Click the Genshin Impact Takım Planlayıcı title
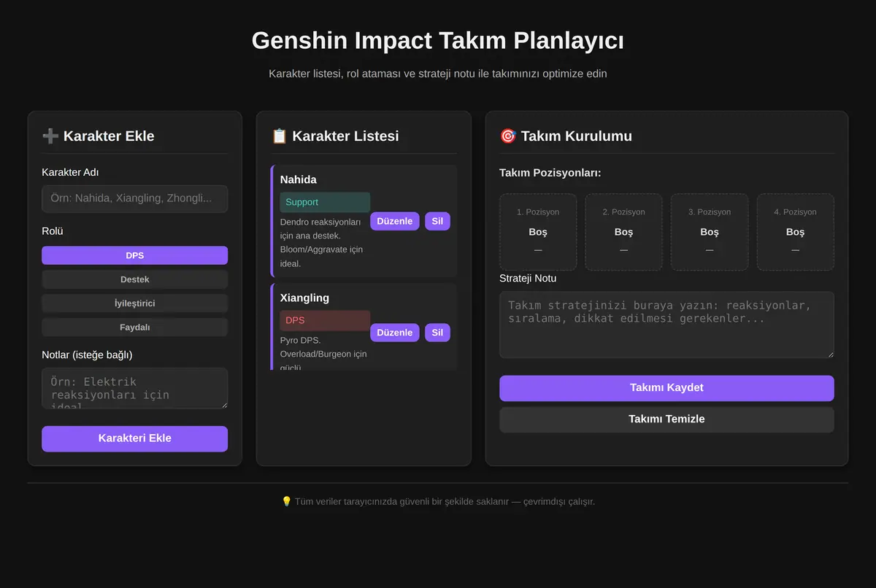876x588 pixels. tap(438, 40)
